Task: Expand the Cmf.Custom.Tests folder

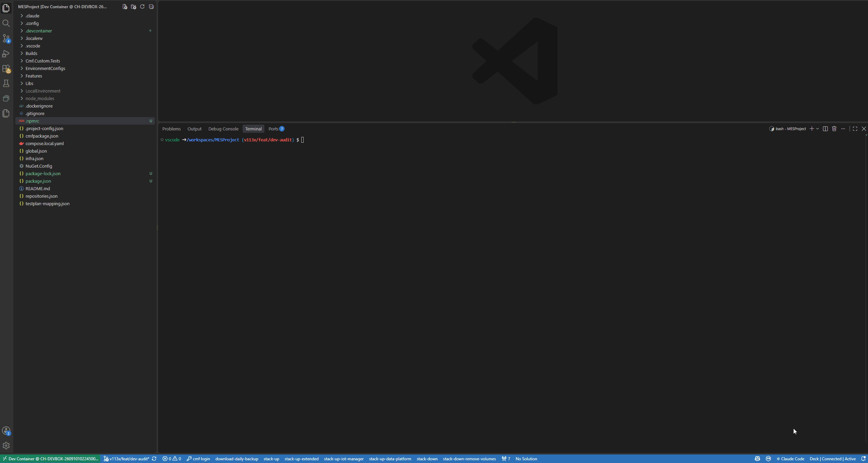Action: click(x=85, y=61)
